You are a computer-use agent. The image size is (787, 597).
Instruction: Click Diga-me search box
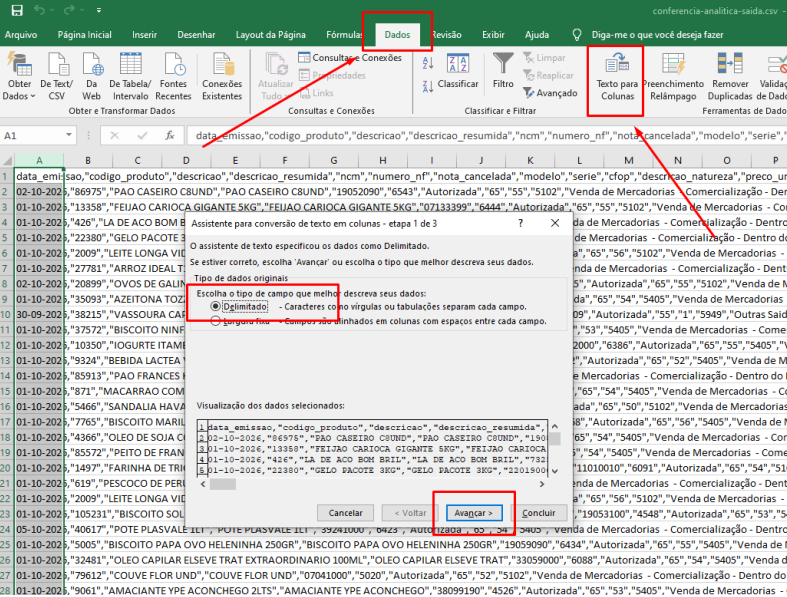[x=657, y=35]
